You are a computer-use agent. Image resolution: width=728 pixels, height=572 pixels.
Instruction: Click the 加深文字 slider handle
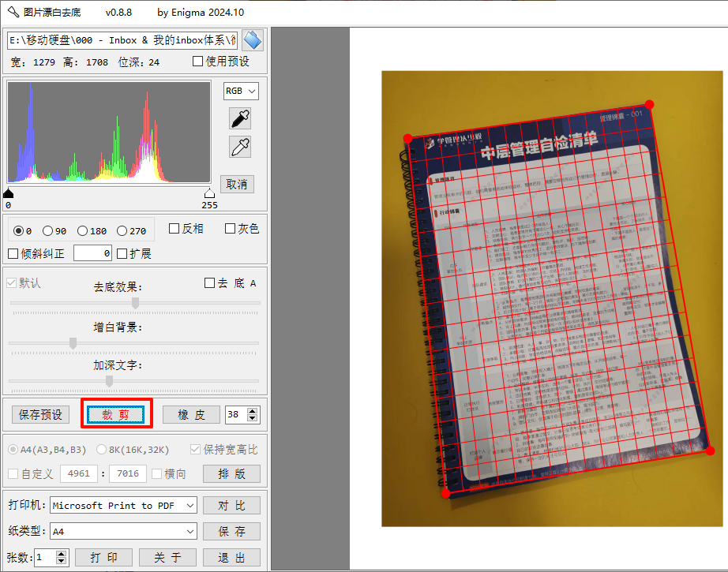point(109,381)
